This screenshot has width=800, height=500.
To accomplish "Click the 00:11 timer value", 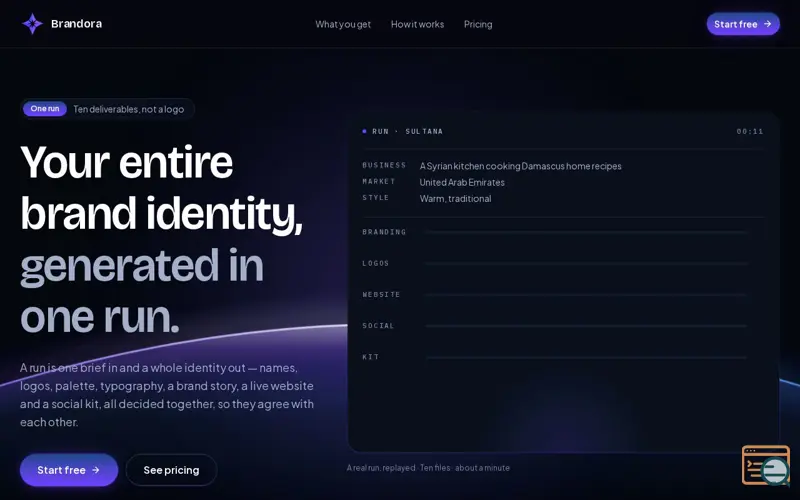I will 750,131.
